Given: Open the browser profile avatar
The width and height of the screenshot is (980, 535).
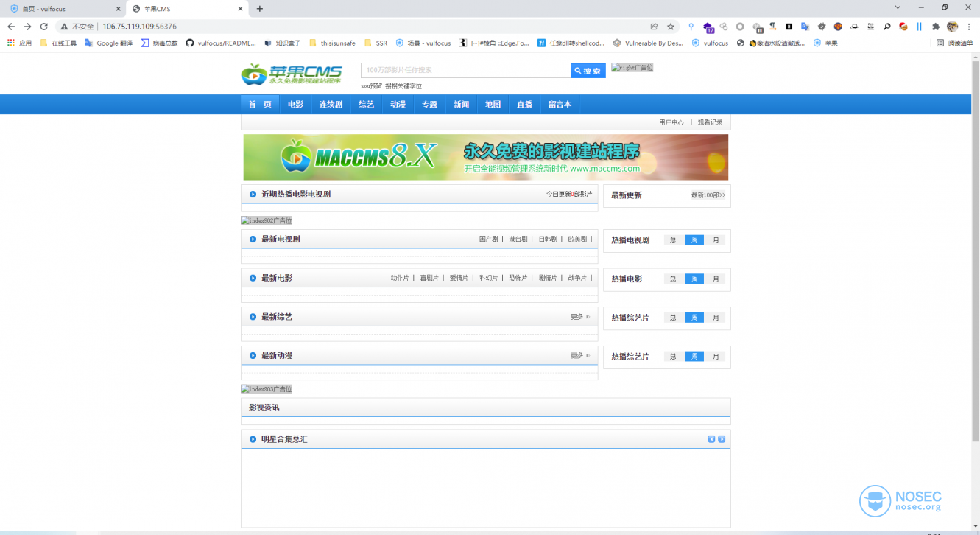Looking at the screenshot, I should (x=953, y=27).
